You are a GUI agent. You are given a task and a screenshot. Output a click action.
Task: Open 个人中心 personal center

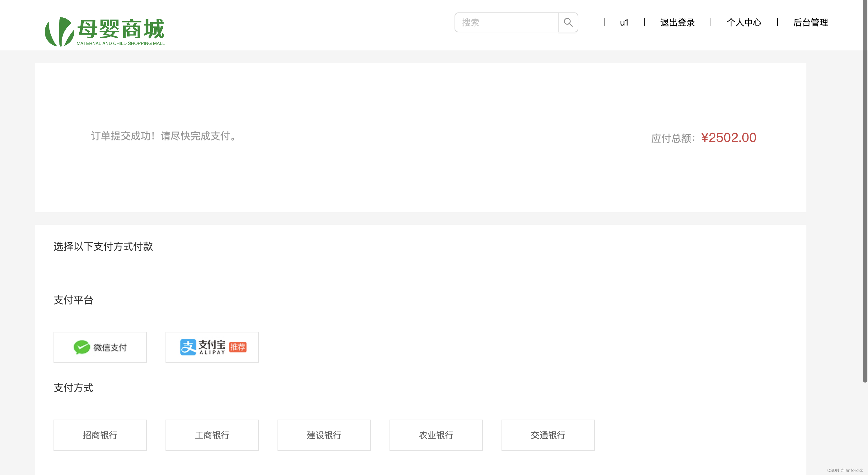tap(744, 23)
